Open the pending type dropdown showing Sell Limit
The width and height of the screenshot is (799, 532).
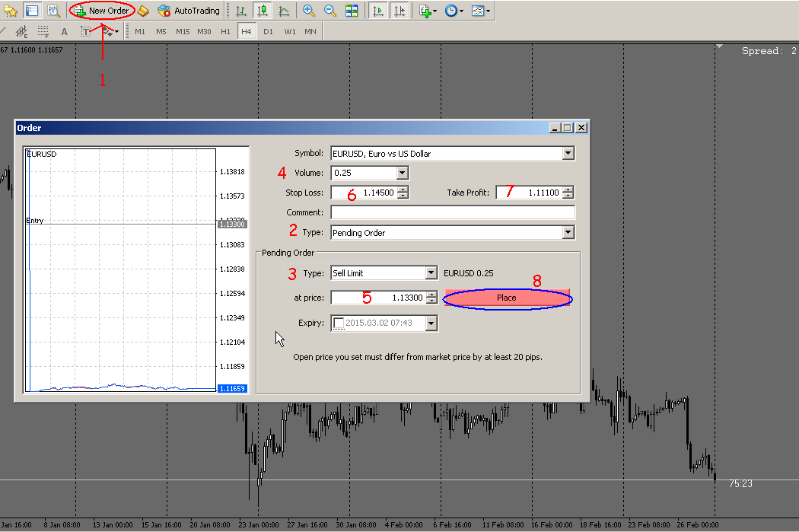pos(431,273)
